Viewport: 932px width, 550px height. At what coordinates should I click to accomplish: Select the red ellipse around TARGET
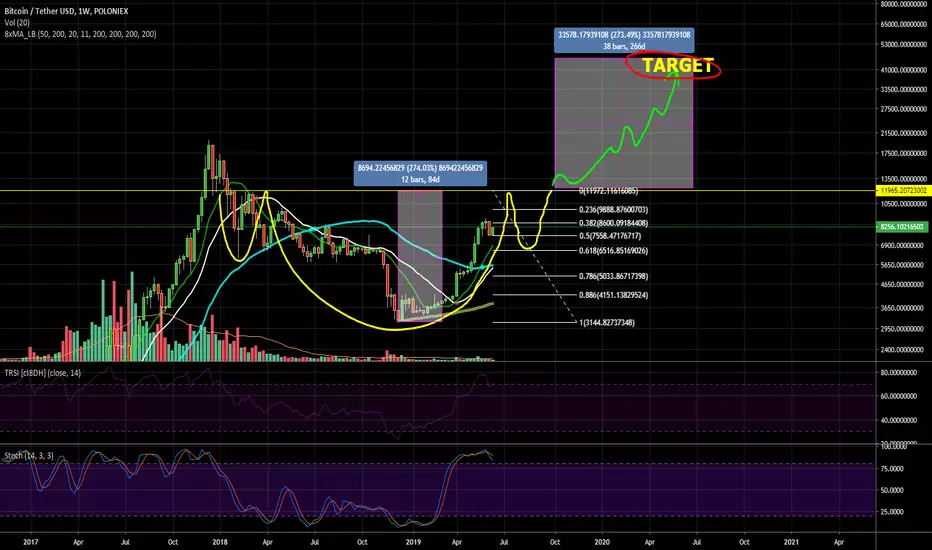(x=673, y=66)
